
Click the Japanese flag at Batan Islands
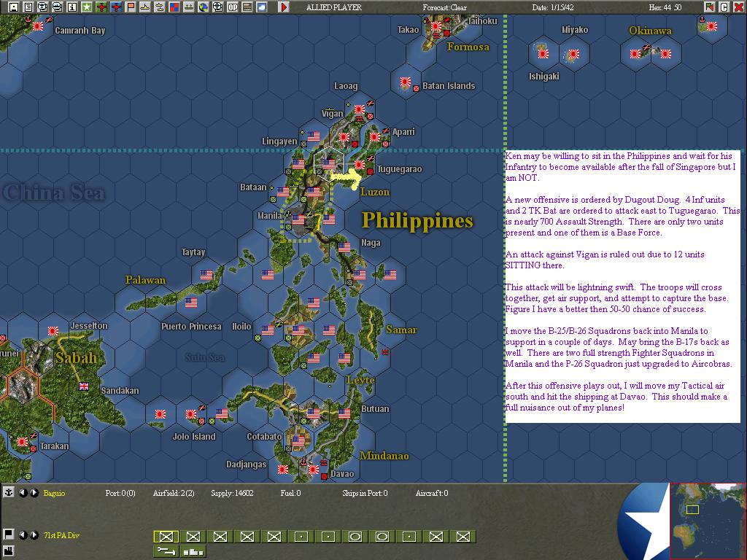point(406,82)
